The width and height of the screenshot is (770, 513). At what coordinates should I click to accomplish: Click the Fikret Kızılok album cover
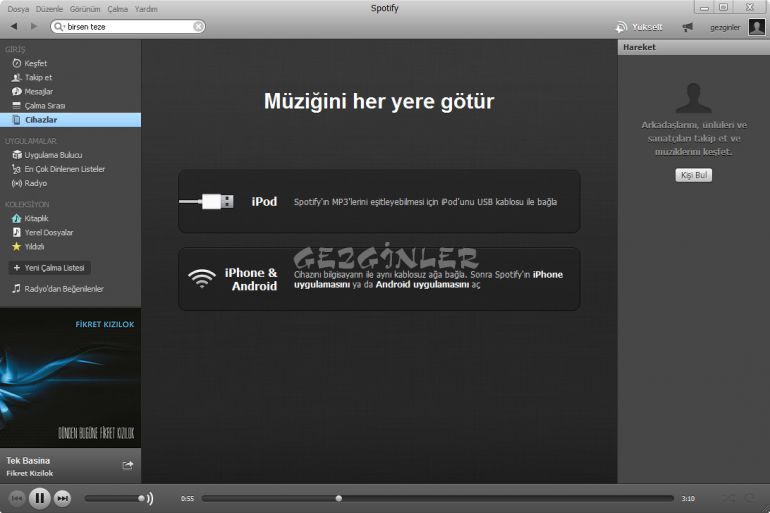coord(70,378)
